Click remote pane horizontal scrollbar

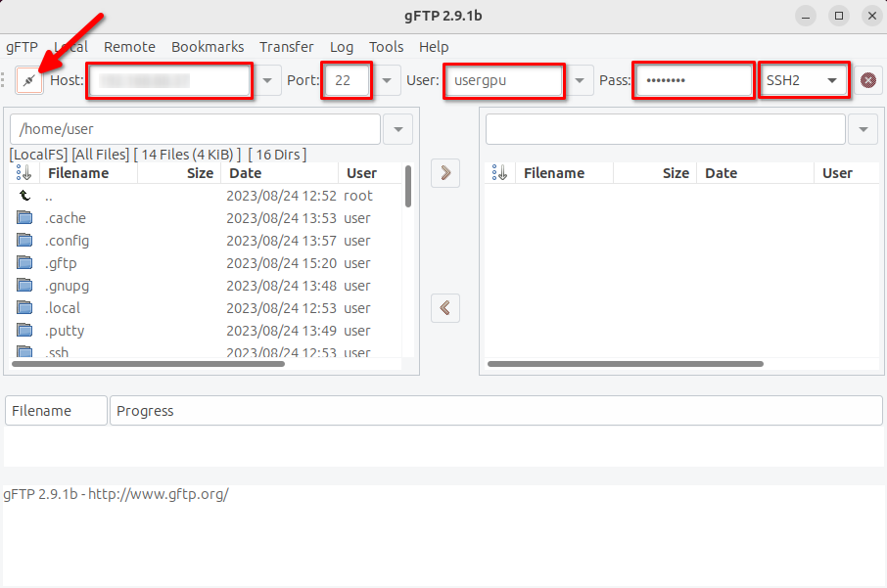pos(625,364)
